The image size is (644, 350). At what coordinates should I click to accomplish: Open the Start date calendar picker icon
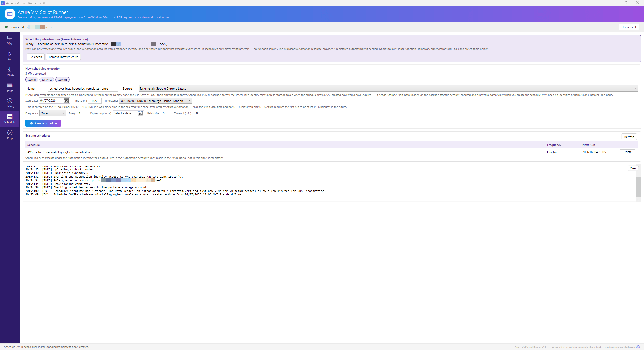point(66,101)
